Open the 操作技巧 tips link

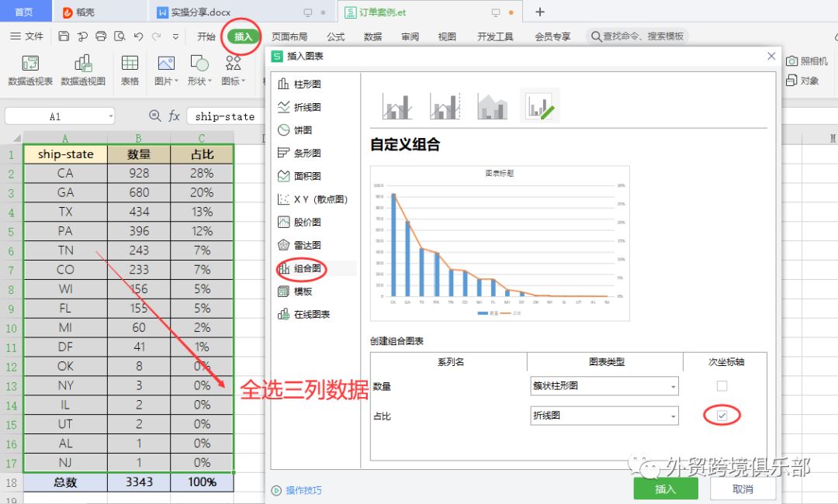pos(297,490)
